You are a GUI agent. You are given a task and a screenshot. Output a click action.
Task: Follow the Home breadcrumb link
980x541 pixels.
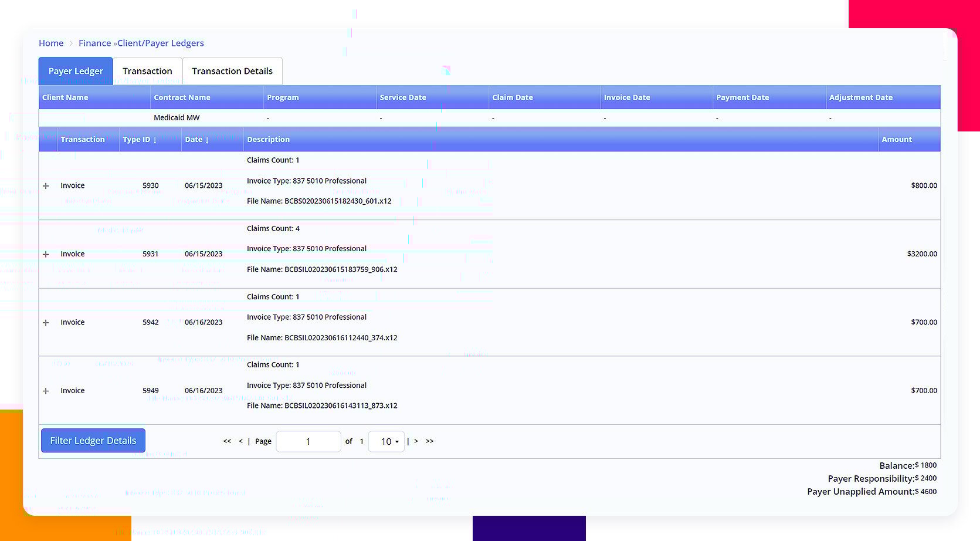(51, 43)
